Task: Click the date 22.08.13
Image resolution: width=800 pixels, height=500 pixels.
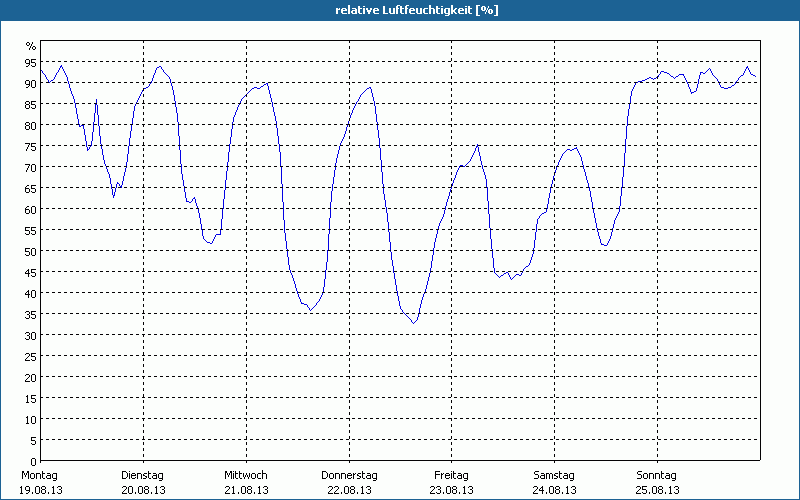Action: coord(349,490)
